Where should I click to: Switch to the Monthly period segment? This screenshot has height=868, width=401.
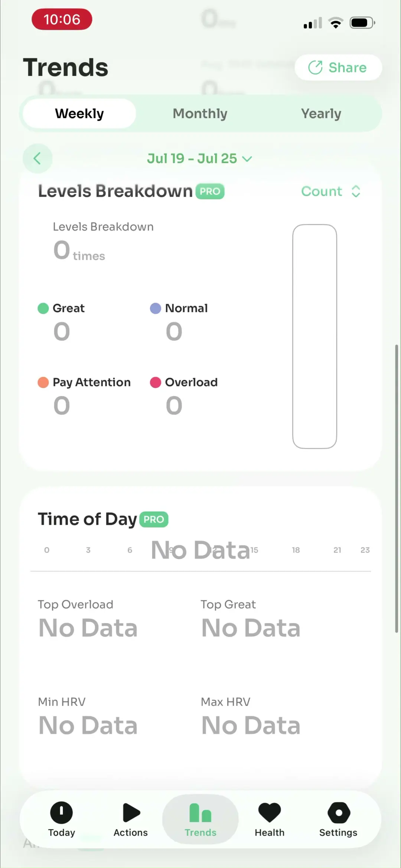(x=200, y=113)
